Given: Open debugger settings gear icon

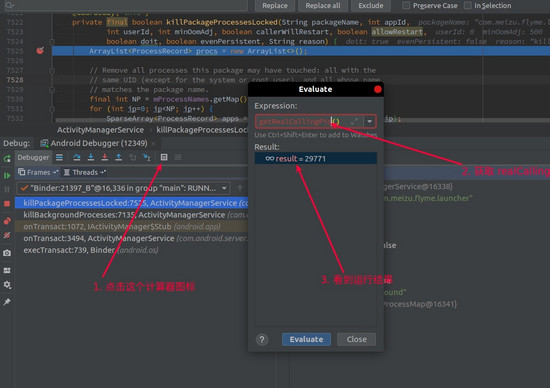Looking at the screenshot, I should pos(7,285).
